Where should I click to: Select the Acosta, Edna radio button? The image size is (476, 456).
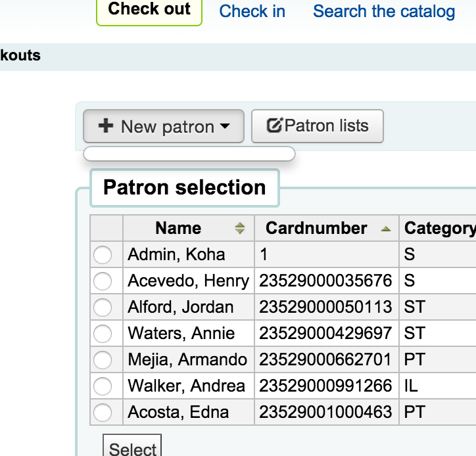(103, 412)
